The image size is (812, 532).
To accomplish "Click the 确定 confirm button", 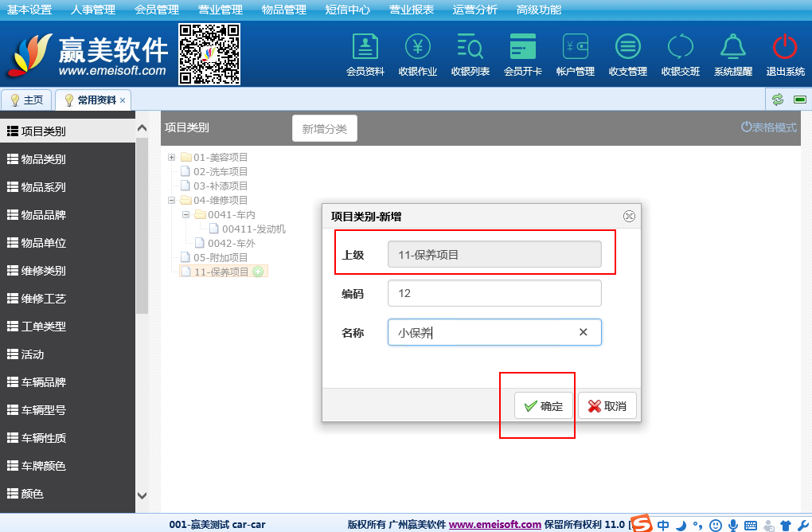I will click(543, 406).
